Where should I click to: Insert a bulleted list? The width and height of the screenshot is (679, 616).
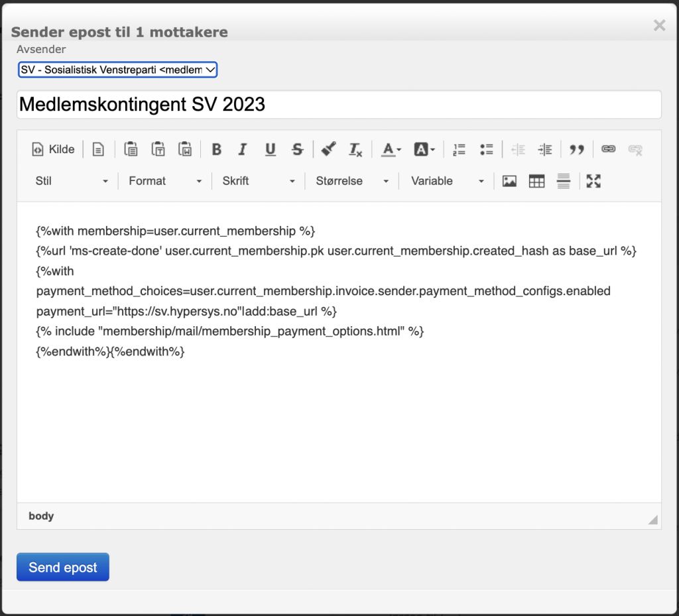tap(486, 149)
